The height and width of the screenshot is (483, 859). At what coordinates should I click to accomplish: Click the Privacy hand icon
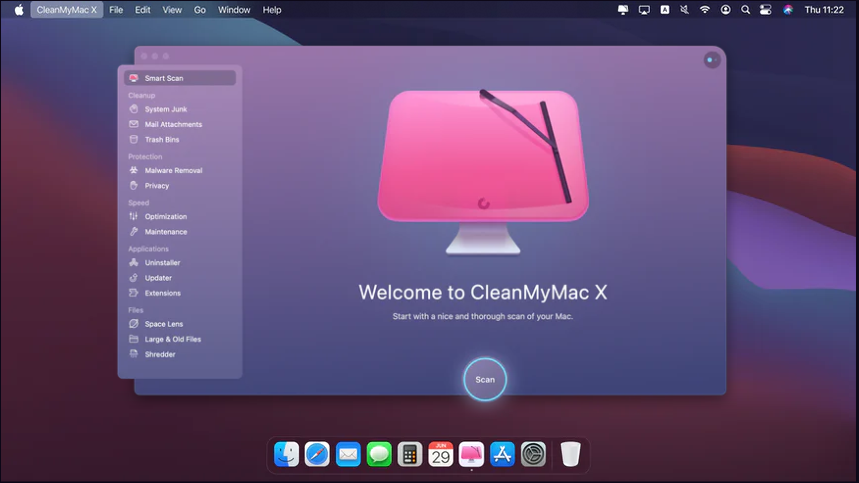(x=134, y=186)
